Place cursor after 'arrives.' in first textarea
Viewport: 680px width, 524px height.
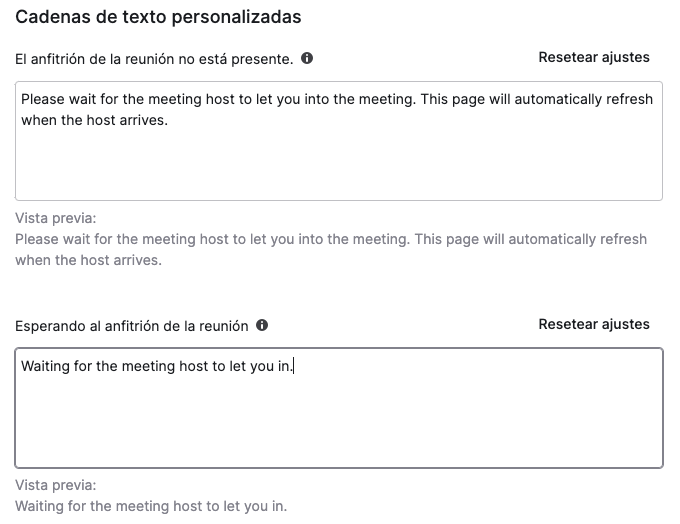coord(169,120)
